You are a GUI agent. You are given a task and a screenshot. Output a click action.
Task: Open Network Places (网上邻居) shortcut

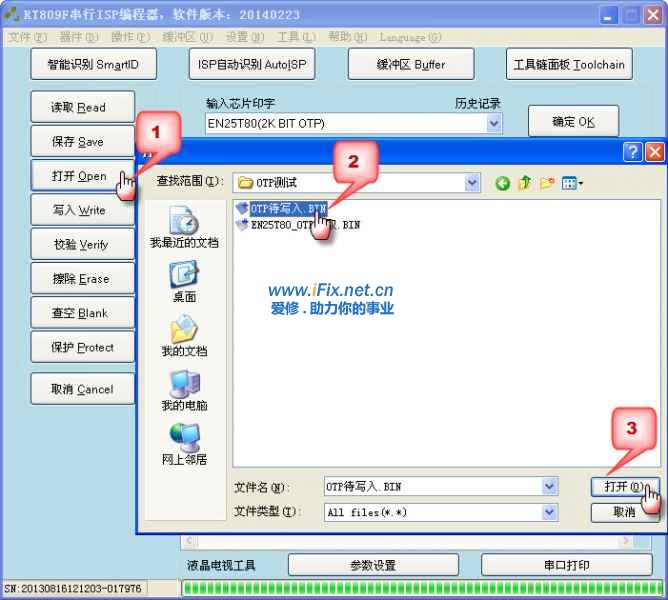point(184,444)
